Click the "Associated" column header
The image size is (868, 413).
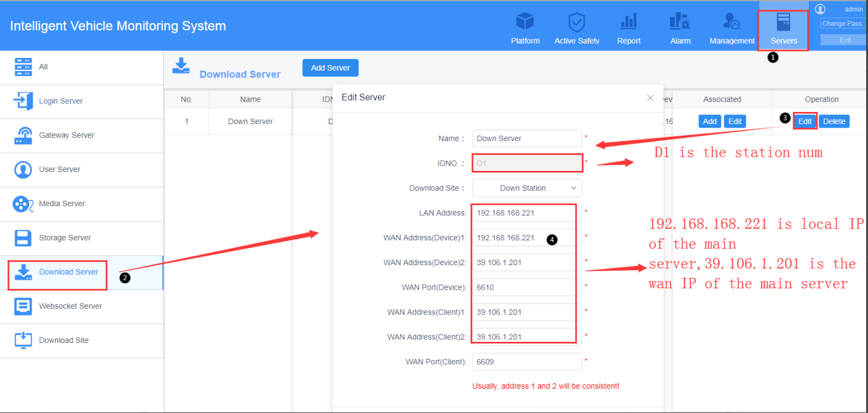click(722, 99)
